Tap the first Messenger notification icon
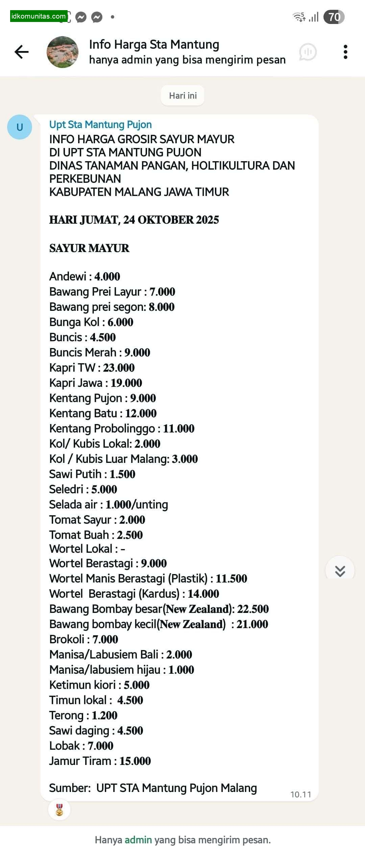Viewport: 365px width, 868px height. [81, 17]
